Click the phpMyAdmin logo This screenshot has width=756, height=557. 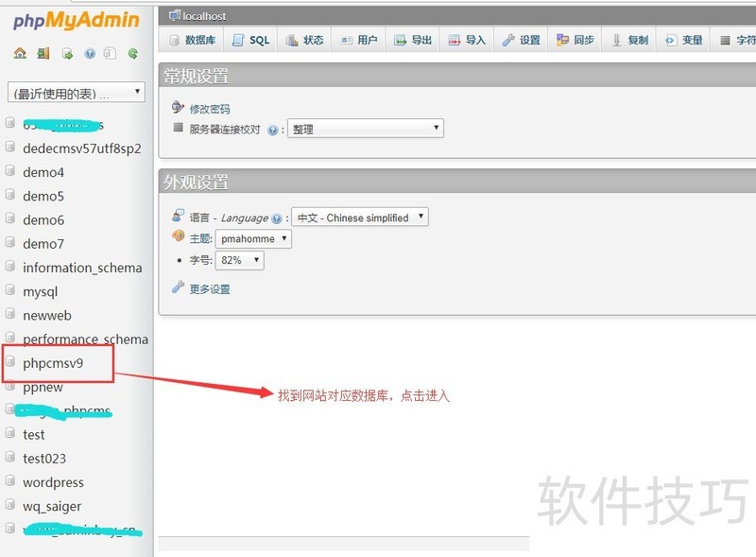[77, 21]
